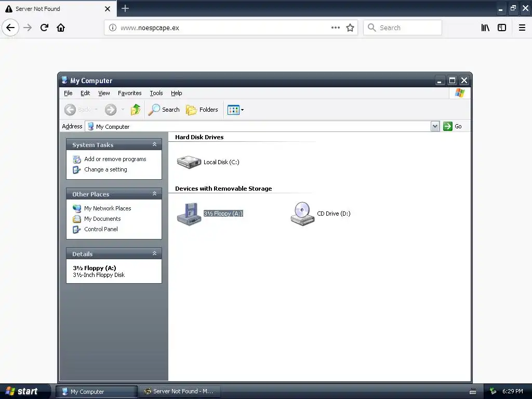Toggle the Folders pane
The height and width of the screenshot is (399, 532).
click(202, 110)
